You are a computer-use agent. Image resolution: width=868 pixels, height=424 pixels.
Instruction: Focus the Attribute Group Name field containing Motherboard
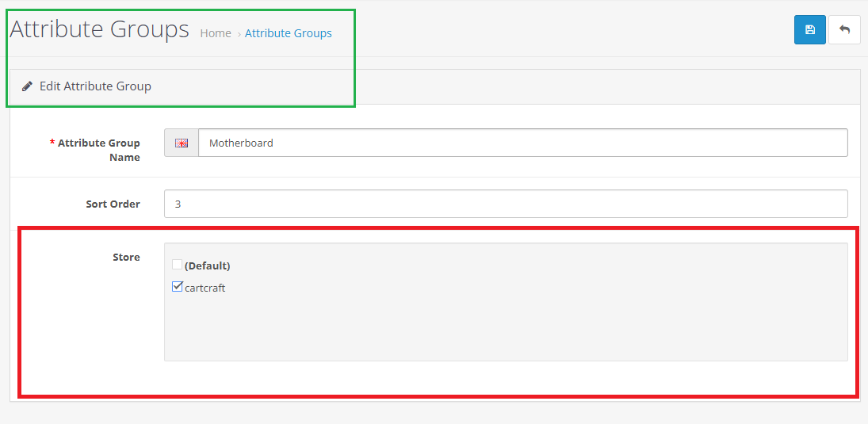[x=522, y=143]
